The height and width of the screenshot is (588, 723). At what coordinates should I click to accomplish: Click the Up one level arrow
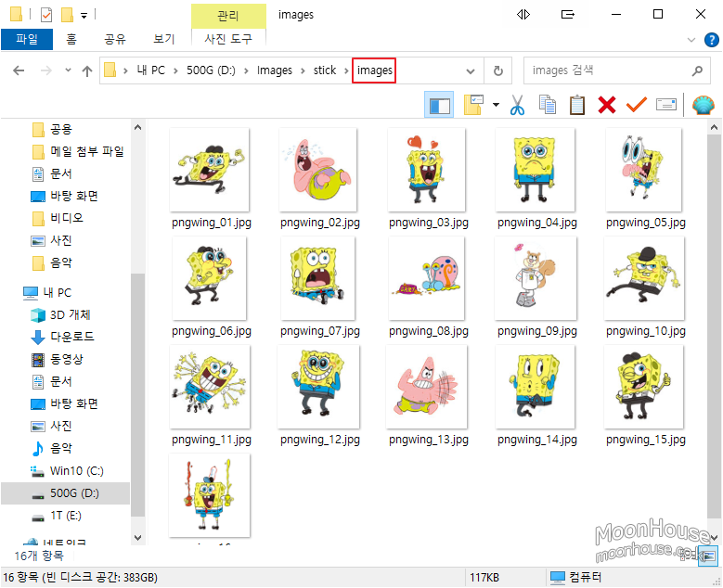point(87,70)
